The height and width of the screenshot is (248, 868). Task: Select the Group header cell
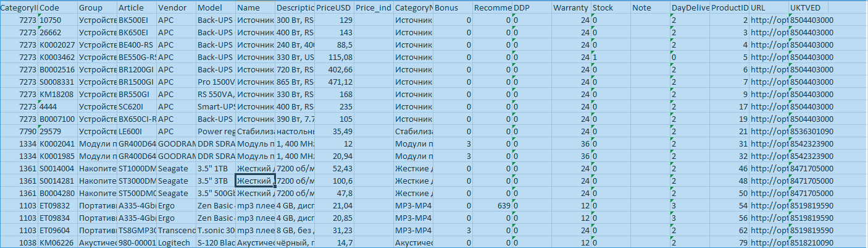(98, 8)
